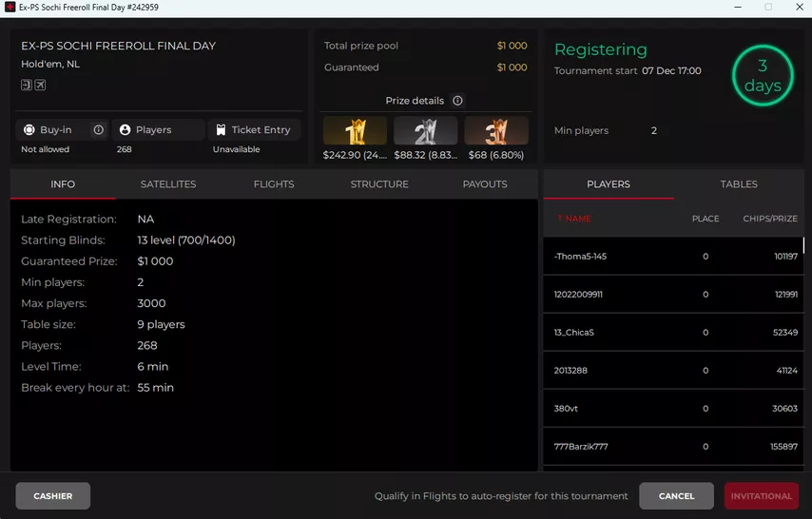812x519 pixels.
Task: Sort players by CHIPS/PRIZE column header
Action: point(769,219)
